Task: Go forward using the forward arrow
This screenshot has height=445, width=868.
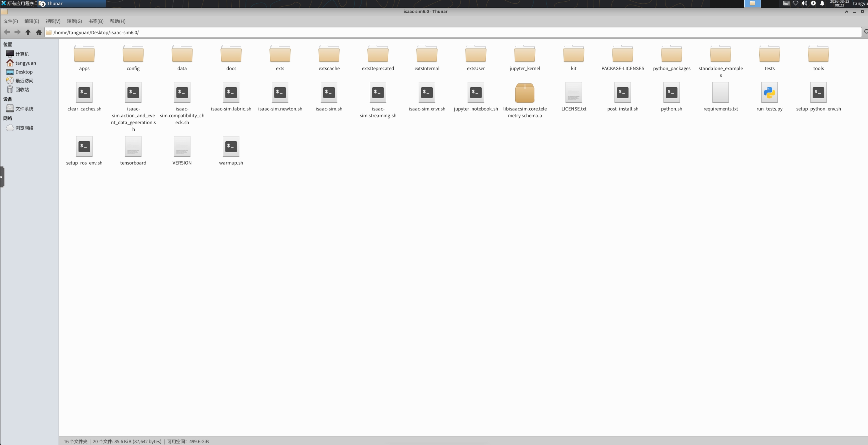Action: coord(18,32)
